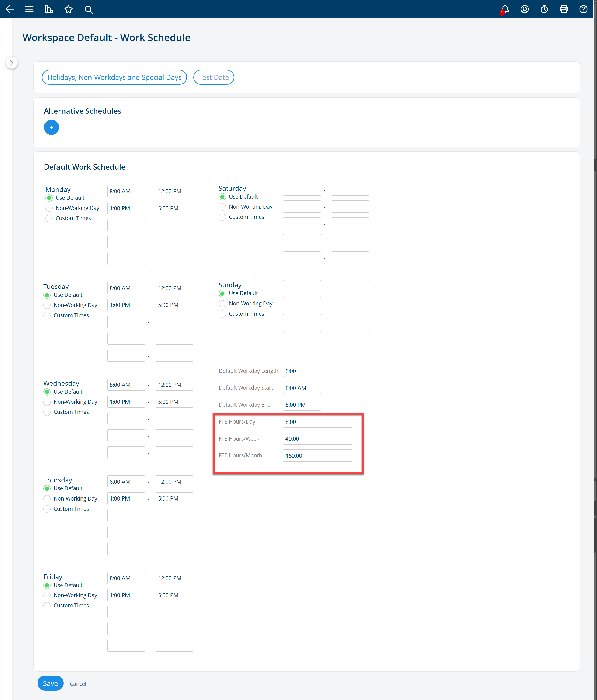Viewport: 597px width, 700px height.
Task: Select Tuesday Custom Times radio
Action: click(x=47, y=315)
